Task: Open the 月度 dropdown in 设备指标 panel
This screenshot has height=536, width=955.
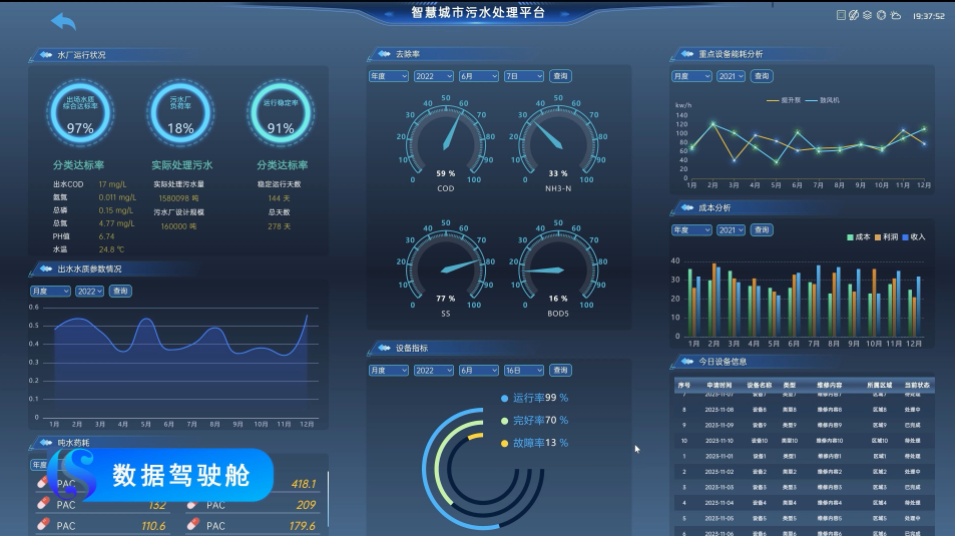Action: [389, 370]
